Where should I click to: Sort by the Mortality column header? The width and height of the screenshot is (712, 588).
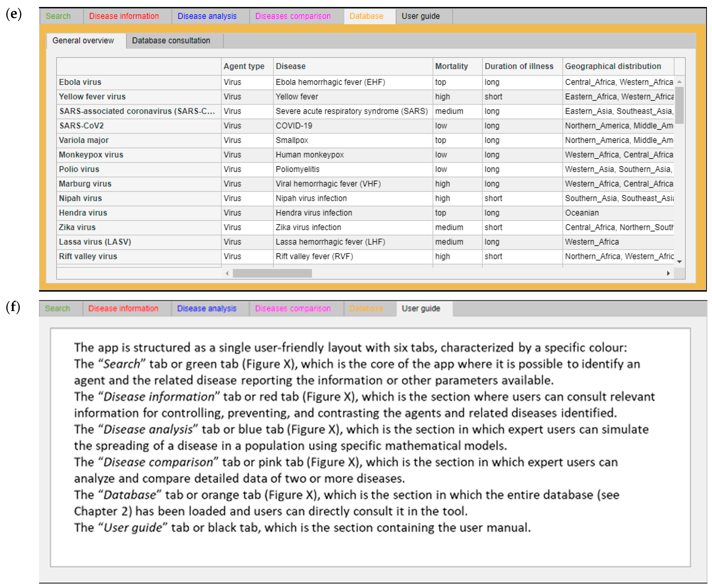451,66
